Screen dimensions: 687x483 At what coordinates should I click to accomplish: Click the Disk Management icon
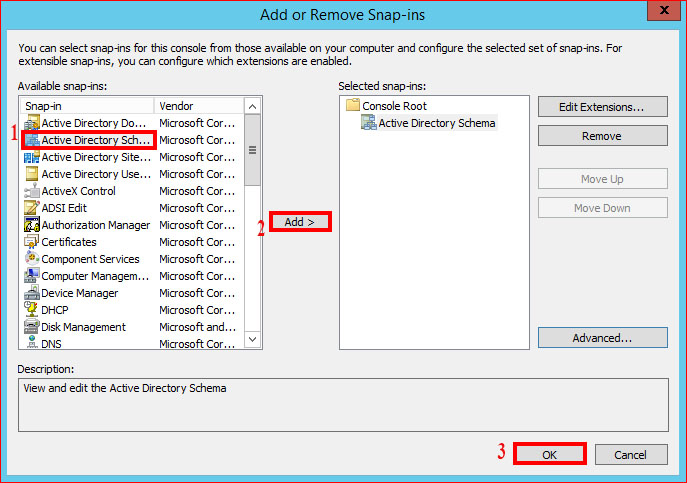click(32, 327)
